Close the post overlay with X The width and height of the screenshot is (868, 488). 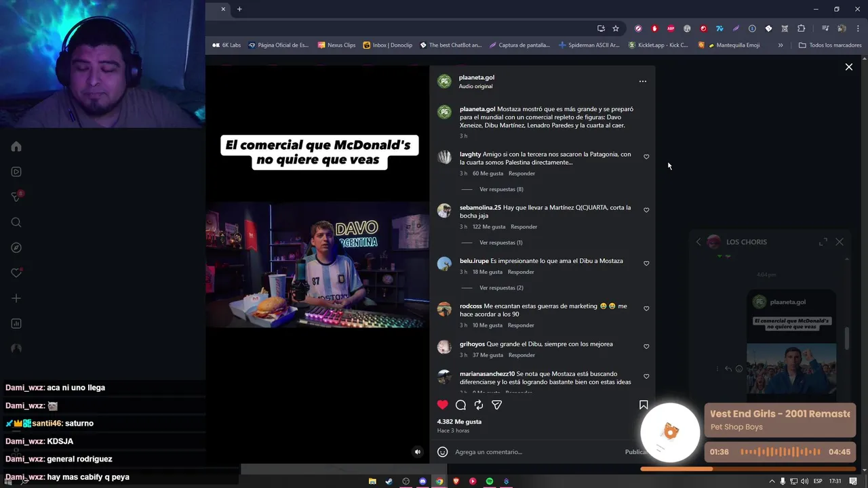click(848, 67)
